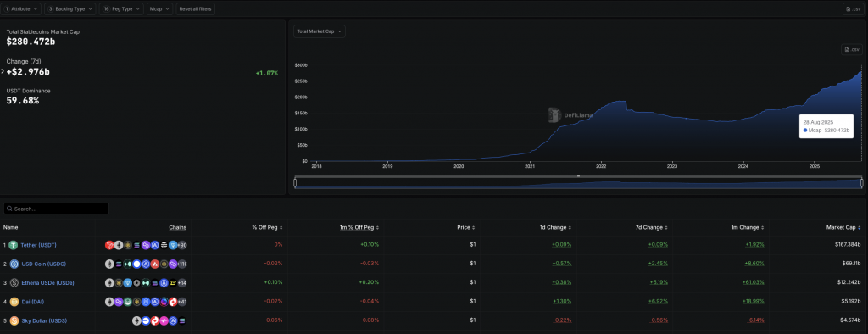Click Sky Dollar 1m change value -6.14%

[755, 320]
